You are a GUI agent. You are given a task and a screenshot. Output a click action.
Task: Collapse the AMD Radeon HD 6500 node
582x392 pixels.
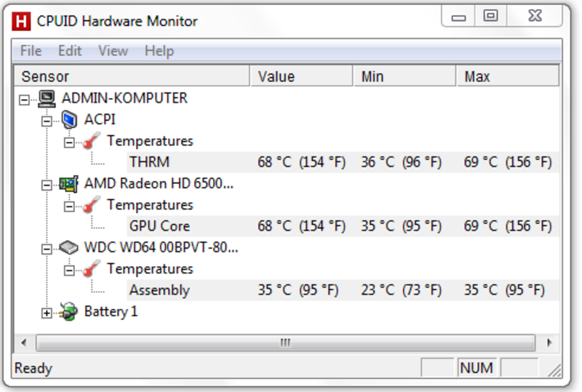47,185
